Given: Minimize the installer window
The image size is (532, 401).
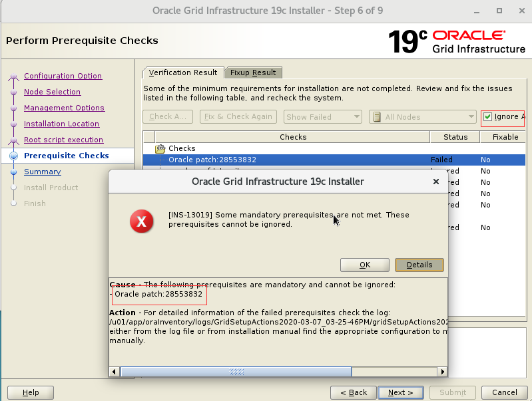Looking at the screenshot, I should pyautogui.click(x=477, y=11).
